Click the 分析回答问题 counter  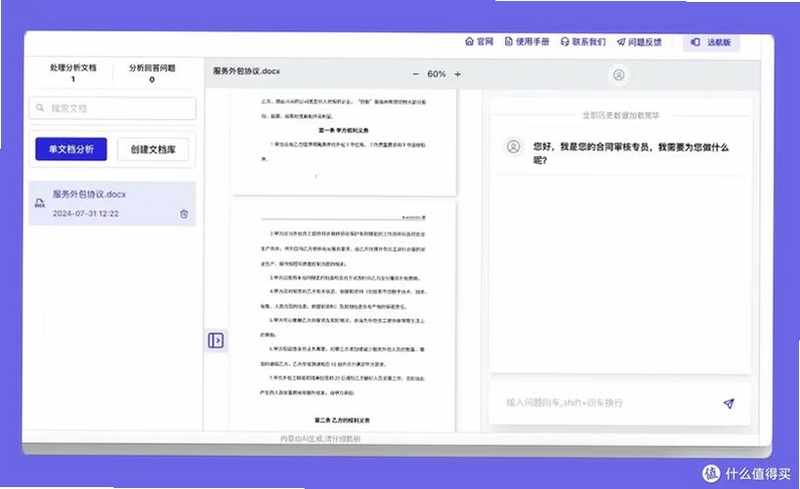(x=152, y=73)
